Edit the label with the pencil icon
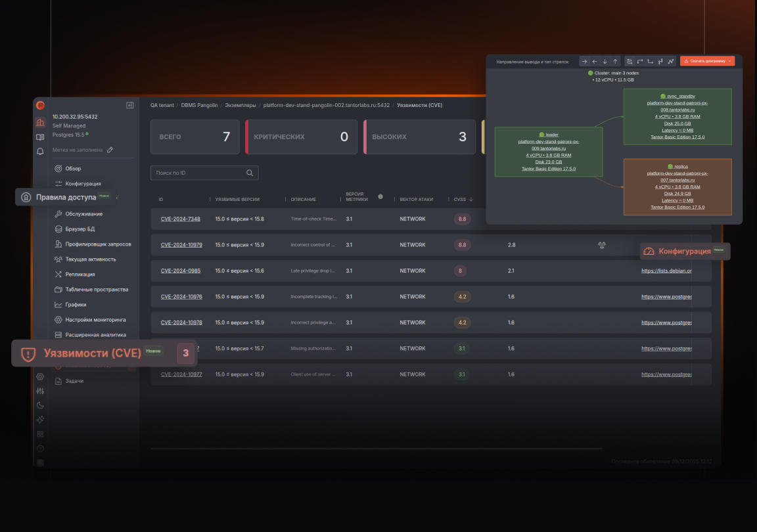Screen dimensions: 757x532 click(110, 150)
